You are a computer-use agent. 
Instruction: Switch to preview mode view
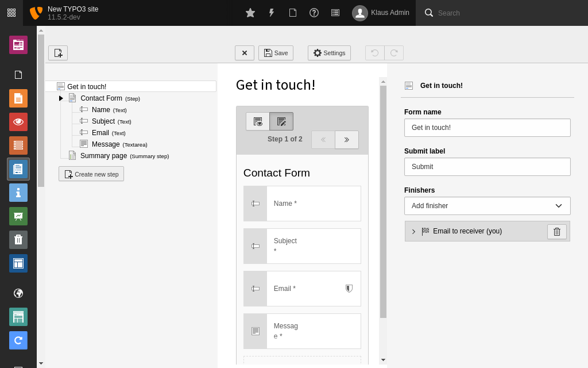pos(258,121)
